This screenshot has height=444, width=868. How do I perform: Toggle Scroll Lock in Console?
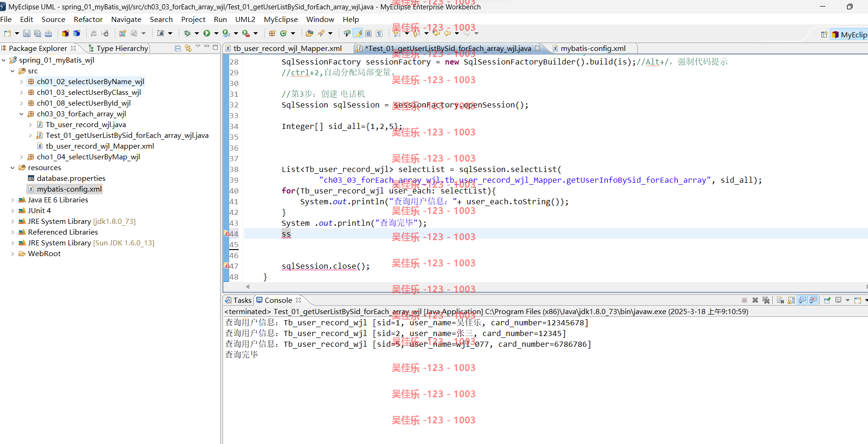791,300
